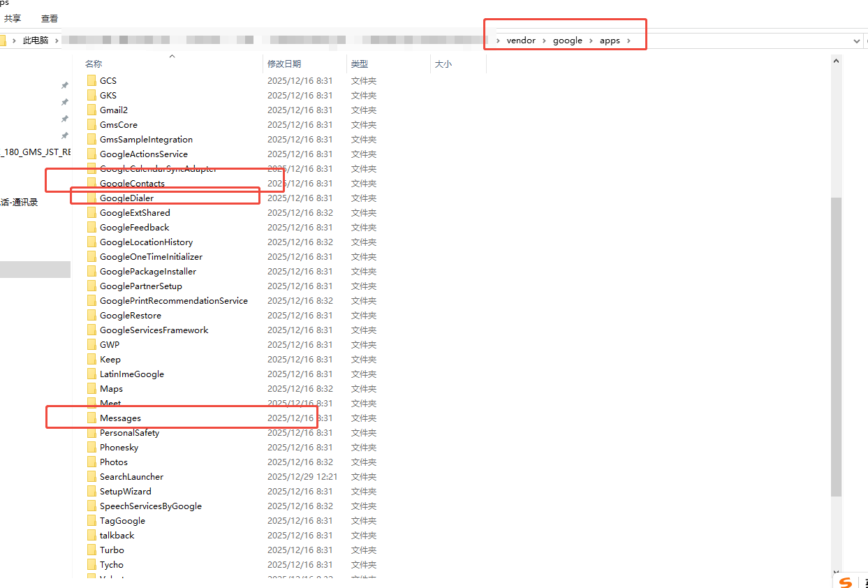Expand chevron between google and apps
Viewport: 868px width, 588px height.
[591, 41]
